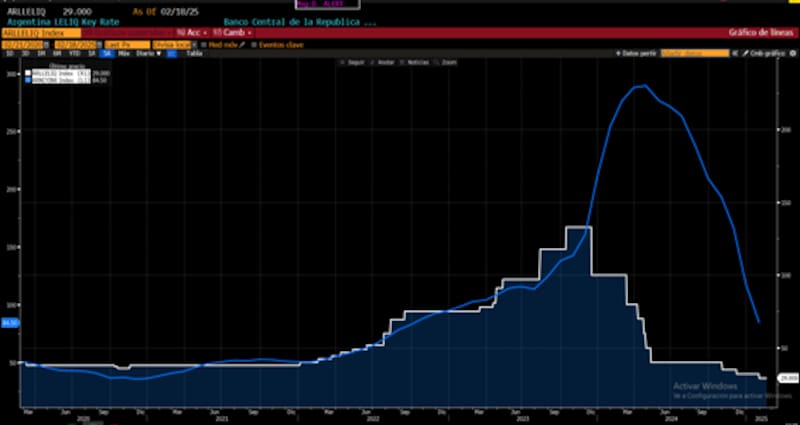Click the blue chart type icon before Tabla
The image size is (800, 425).
pos(171,53)
